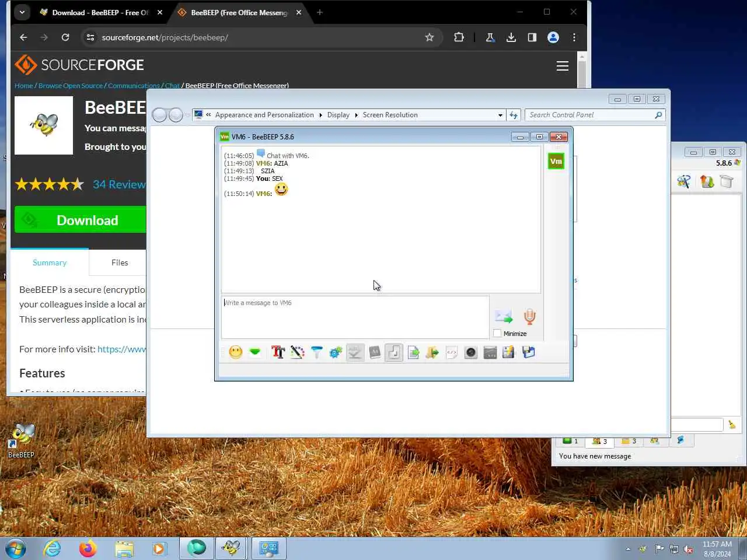Open the Chrome tab search dropdown arrow
Image resolution: width=747 pixels, height=560 pixels.
coord(22,12)
